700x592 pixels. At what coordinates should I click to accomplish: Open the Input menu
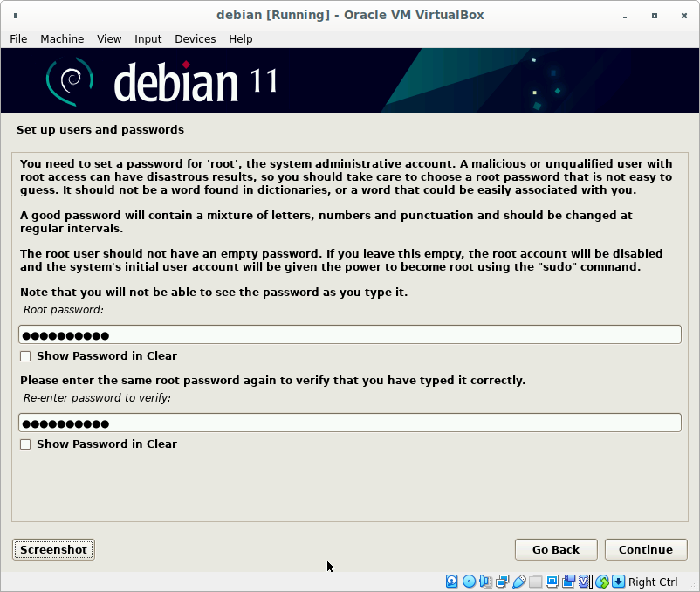coord(148,38)
